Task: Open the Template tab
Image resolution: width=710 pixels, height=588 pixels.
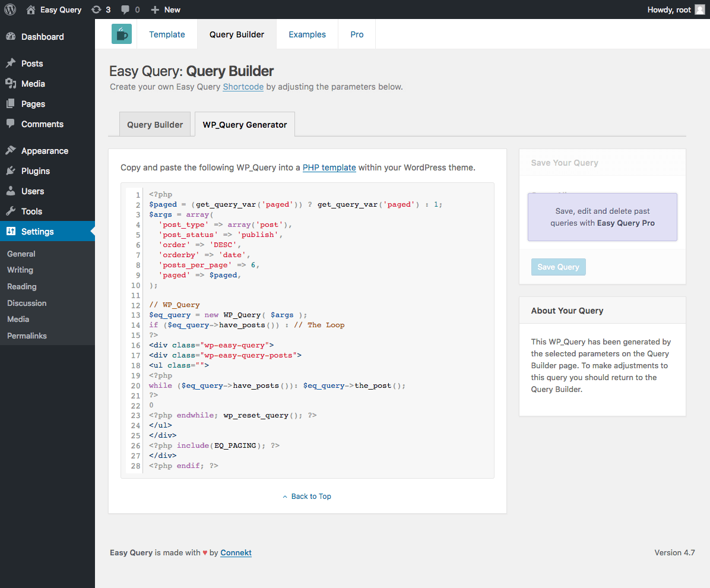Action: tap(167, 34)
